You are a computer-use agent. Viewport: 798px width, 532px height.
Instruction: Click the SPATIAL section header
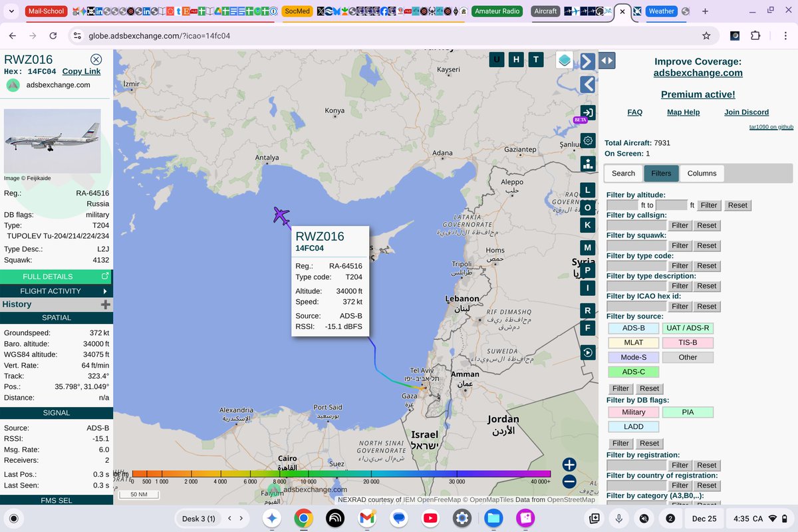57,318
